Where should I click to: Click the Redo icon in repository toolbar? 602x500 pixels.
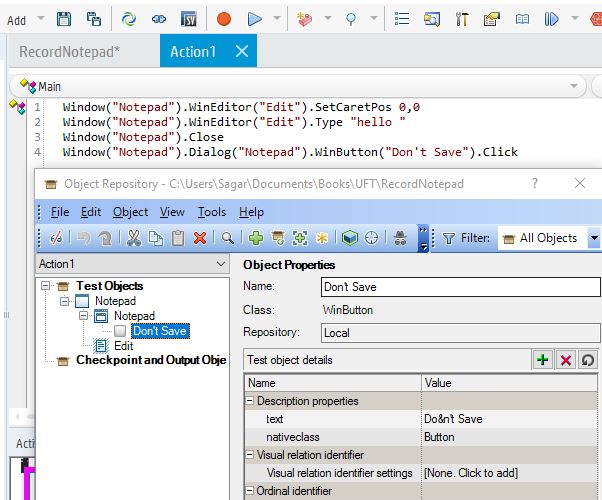[x=105, y=238]
